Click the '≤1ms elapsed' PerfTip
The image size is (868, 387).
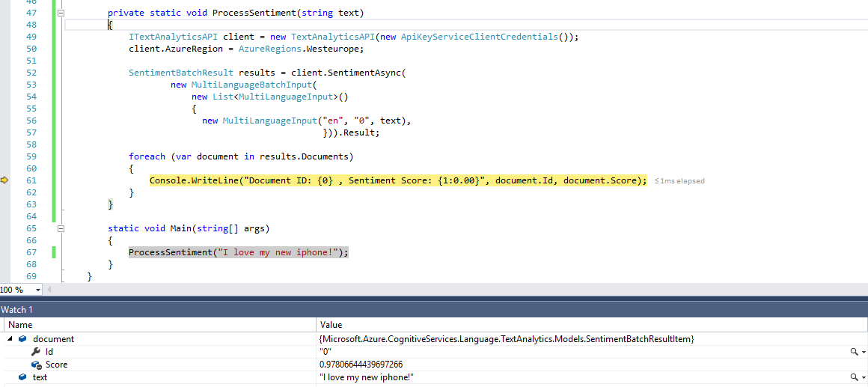coord(679,180)
